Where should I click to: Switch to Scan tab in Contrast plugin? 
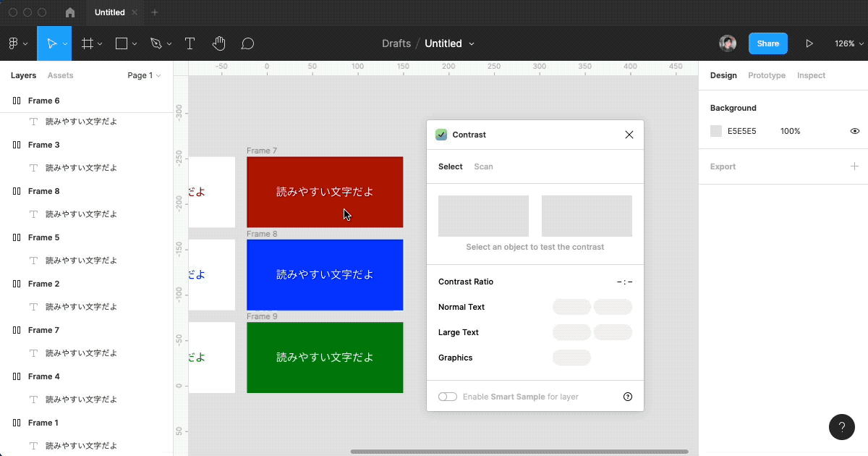pos(483,166)
